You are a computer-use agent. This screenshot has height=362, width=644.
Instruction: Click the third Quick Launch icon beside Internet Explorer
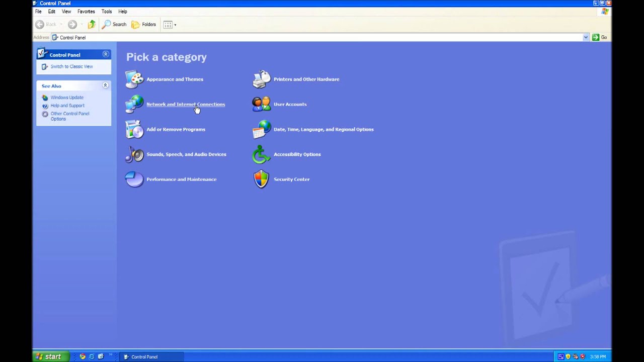coord(101,356)
